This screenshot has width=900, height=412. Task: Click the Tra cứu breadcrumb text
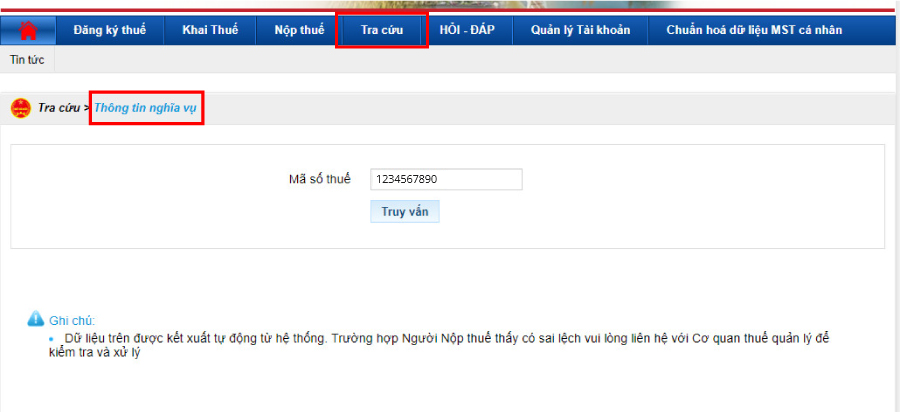coord(59,108)
